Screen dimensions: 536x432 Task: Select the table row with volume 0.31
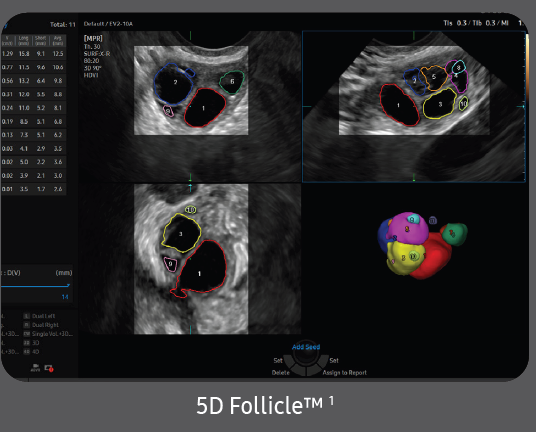pos(33,94)
